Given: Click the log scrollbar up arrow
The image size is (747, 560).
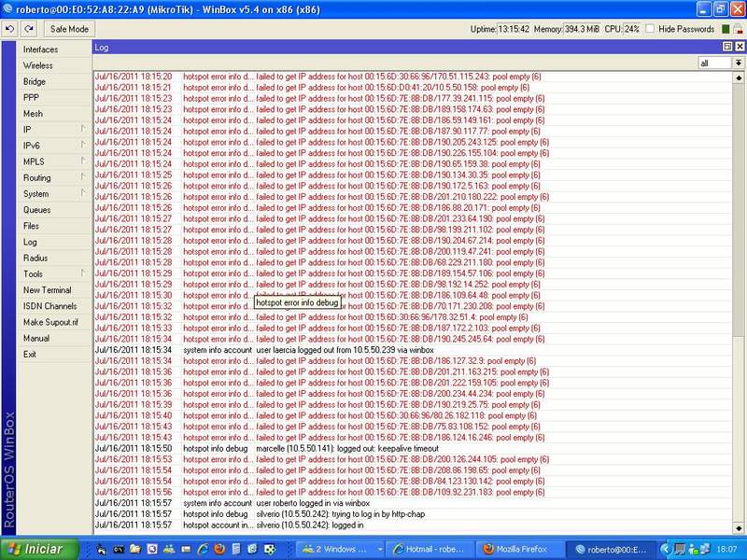Looking at the screenshot, I should tap(739, 77).
